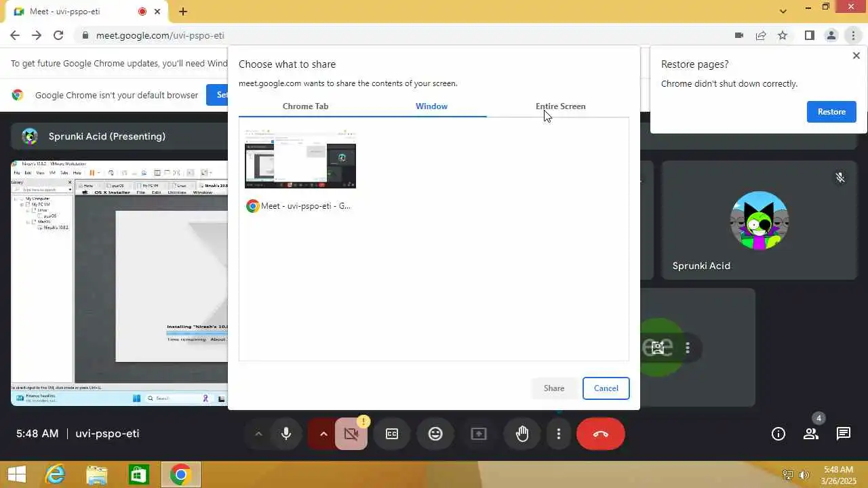Select the Window tab in share dialog
Viewport: 868px width, 488px height.
(x=431, y=106)
